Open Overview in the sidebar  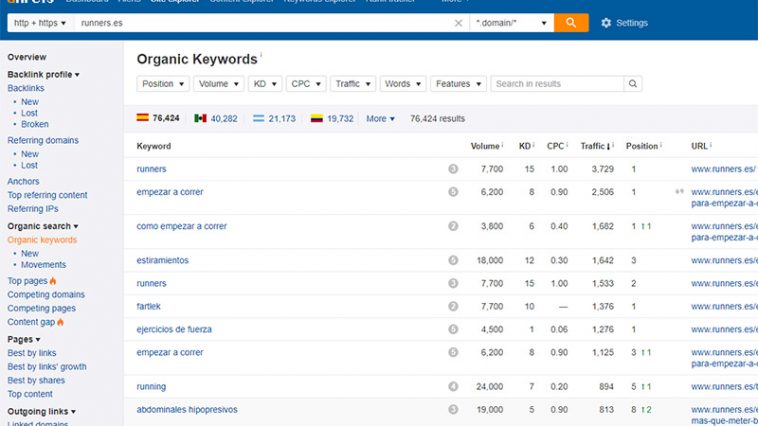[x=27, y=57]
